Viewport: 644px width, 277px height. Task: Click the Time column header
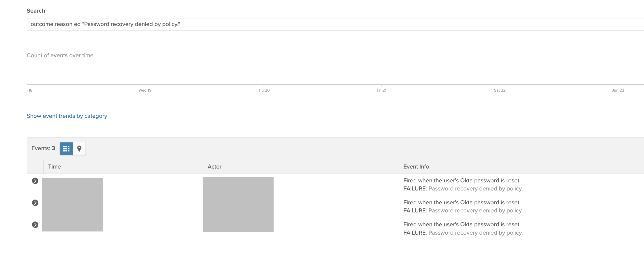55,167
